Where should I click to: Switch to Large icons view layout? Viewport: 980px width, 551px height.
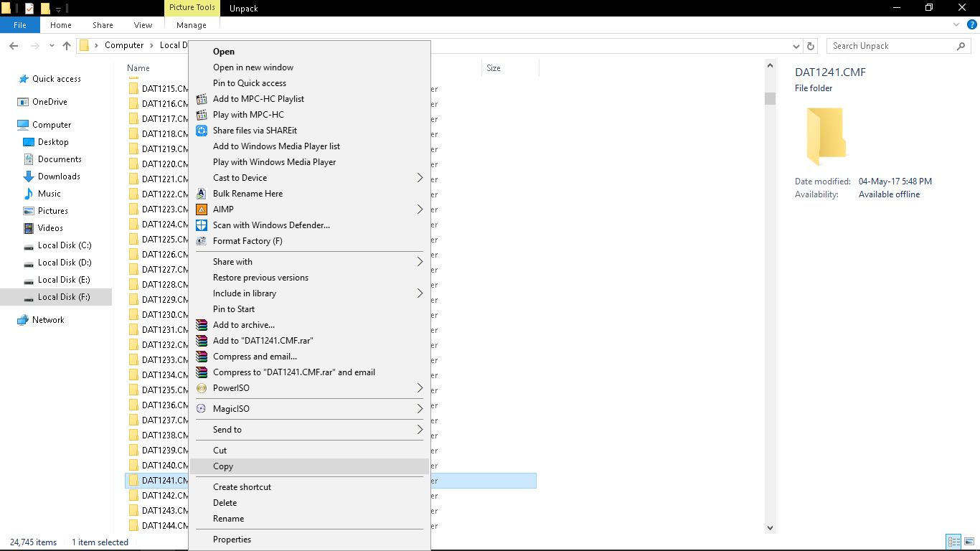pos(969,542)
